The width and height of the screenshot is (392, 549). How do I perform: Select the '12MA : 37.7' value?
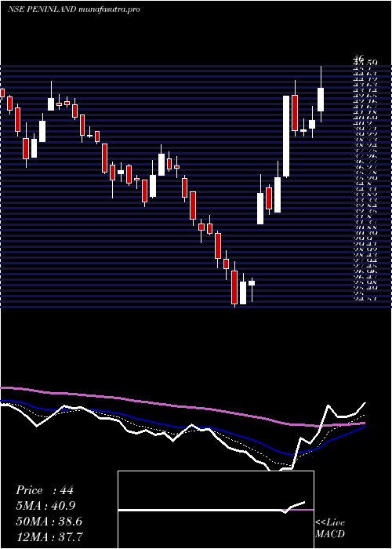pyautogui.click(x=49, y=536)
